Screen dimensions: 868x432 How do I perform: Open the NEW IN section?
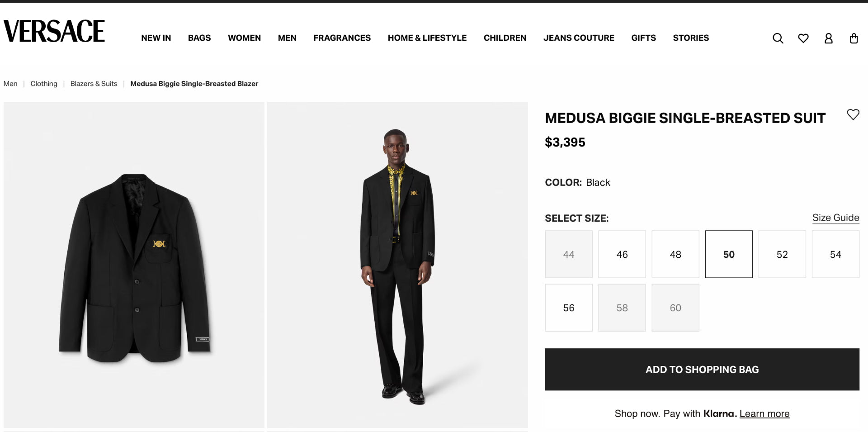(156, 38)
